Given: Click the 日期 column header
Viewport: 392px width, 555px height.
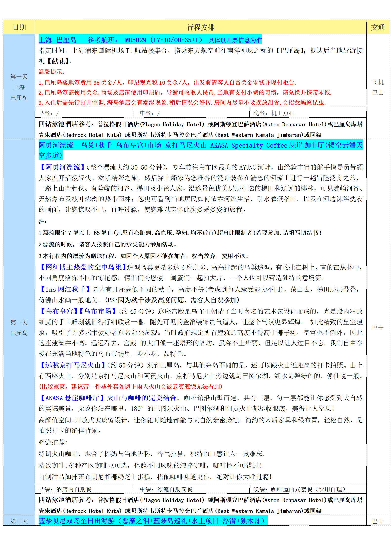Looking at the screenshot, I should tap(19, 27).
